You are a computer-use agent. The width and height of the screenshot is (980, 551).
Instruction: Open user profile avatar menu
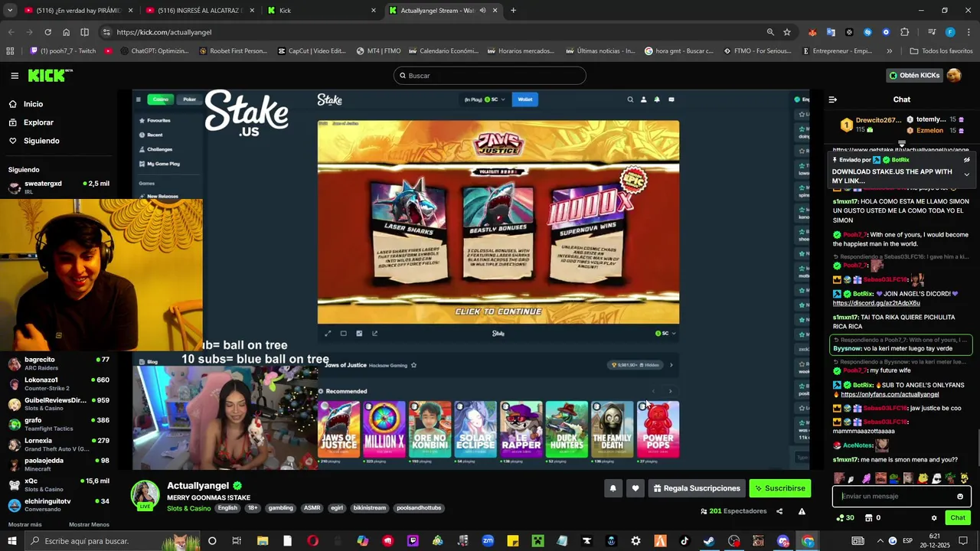[954, 75]
